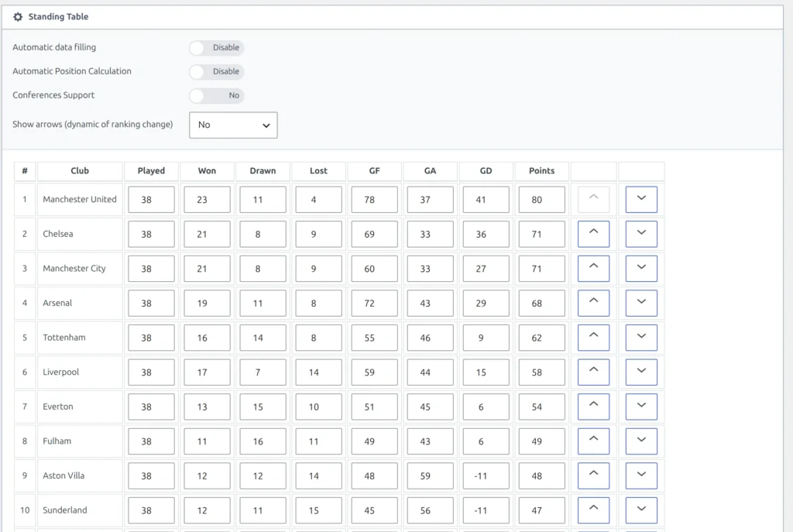The image size is (793, 532).
Task: Click the Drawn column header
Action: 263,171
